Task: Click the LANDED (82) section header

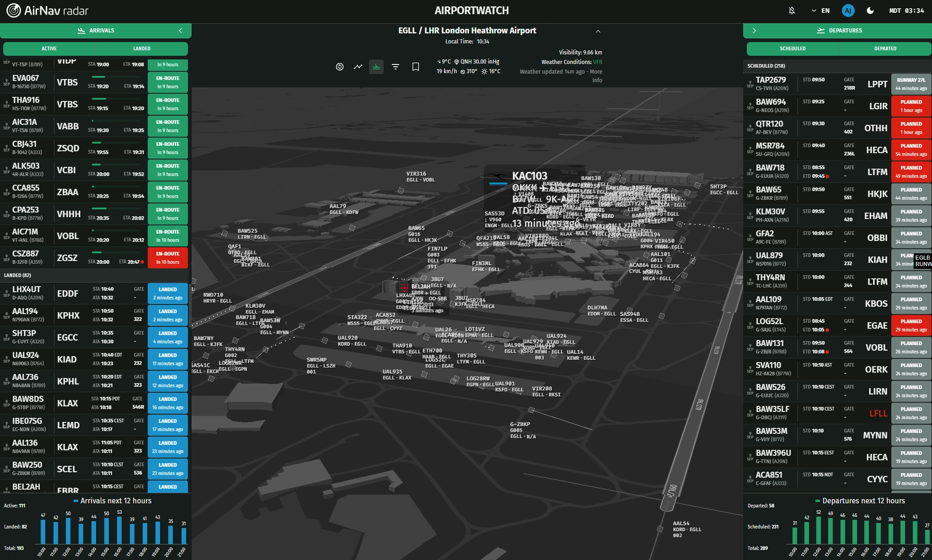Action: 95,275
